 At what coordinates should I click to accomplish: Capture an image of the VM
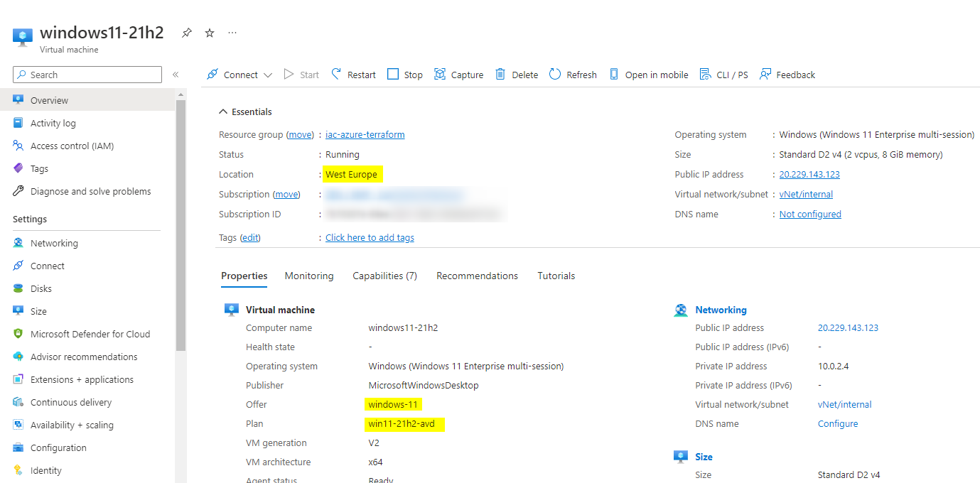click(x=458, y=75)
